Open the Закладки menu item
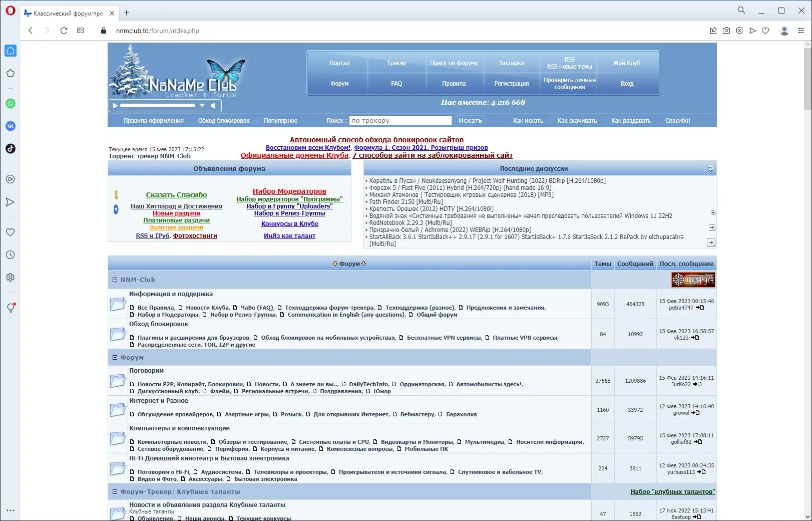This screenshot has height=521, width=812. (512, 63)
